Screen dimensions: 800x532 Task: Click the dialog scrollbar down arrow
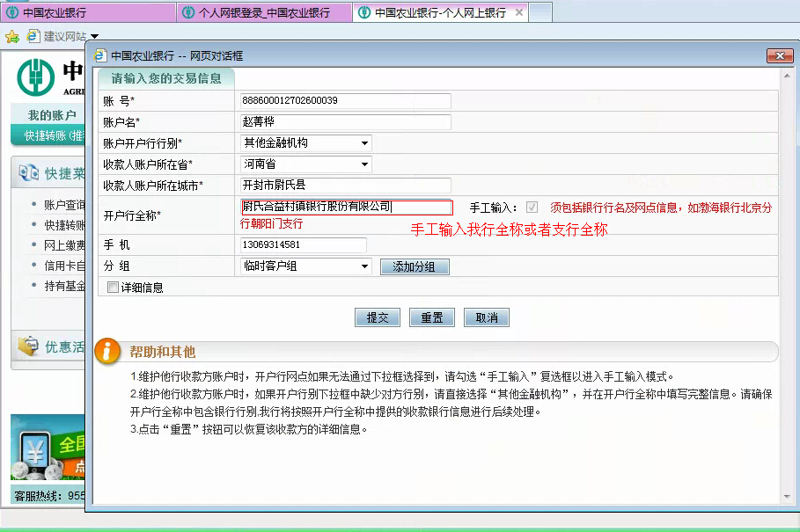pos(787,497)
